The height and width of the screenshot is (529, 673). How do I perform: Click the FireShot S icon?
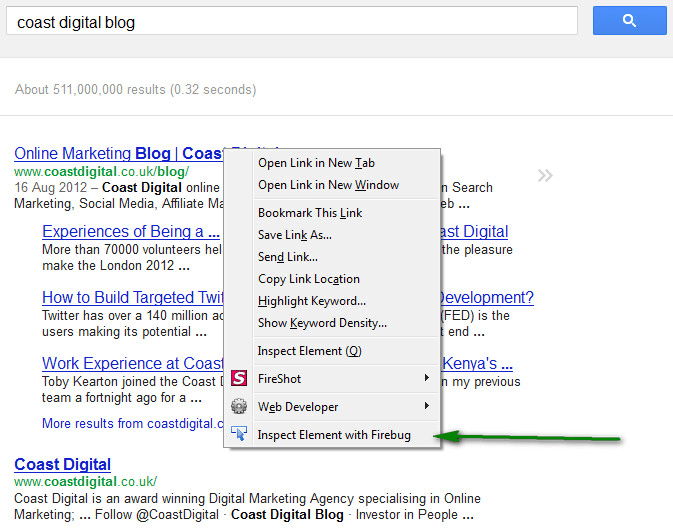coord(239,379)
